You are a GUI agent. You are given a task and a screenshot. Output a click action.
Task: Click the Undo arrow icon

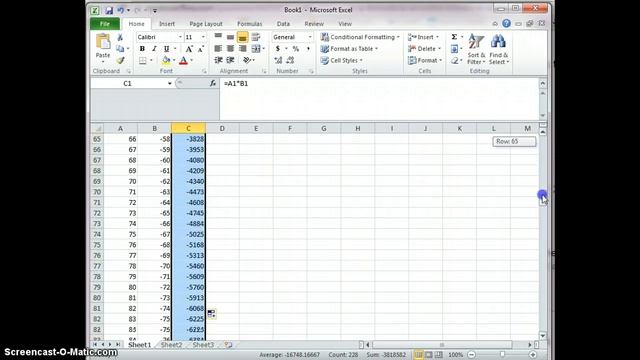[121, 10]
